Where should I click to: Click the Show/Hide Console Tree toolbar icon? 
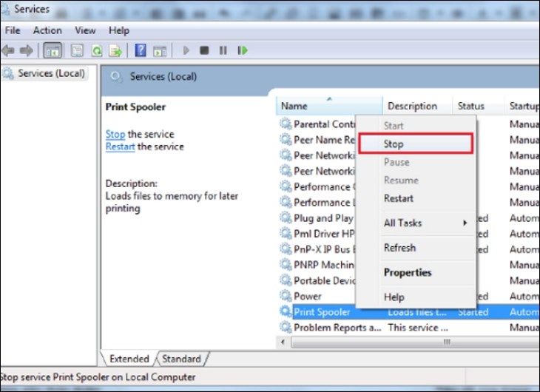coord(53,50)
